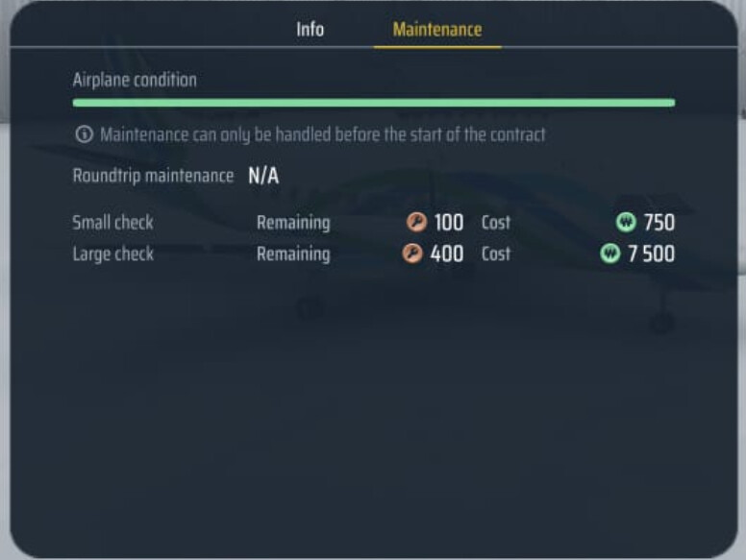746x560 pixels.
Task: Click the N/A roundtrip maintenance value
Action: coord(263,176)
